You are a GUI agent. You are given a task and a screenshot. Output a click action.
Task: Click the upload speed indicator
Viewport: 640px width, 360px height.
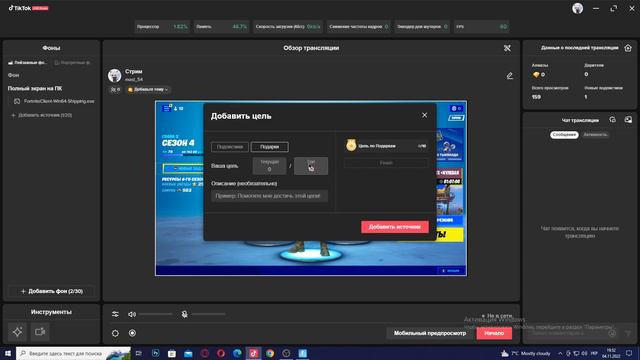click(x=288, y=27)
